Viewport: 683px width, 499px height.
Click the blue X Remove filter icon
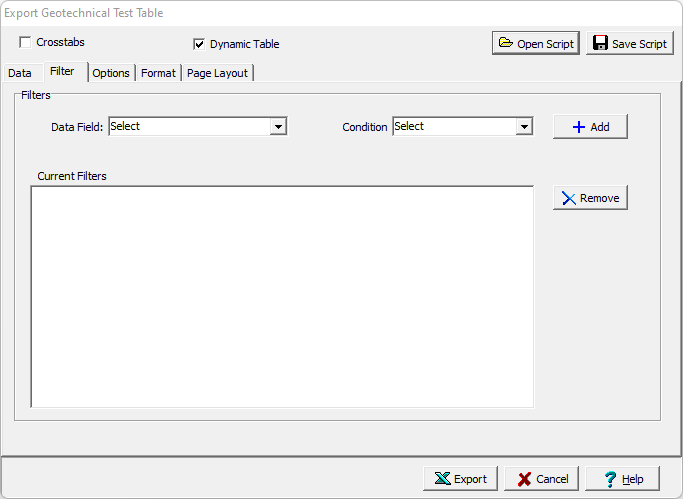568,198
